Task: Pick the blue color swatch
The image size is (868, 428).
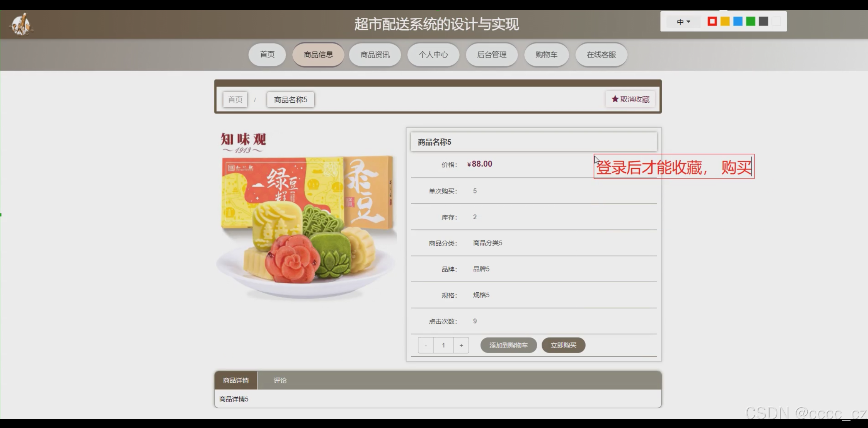Action: 738,22
